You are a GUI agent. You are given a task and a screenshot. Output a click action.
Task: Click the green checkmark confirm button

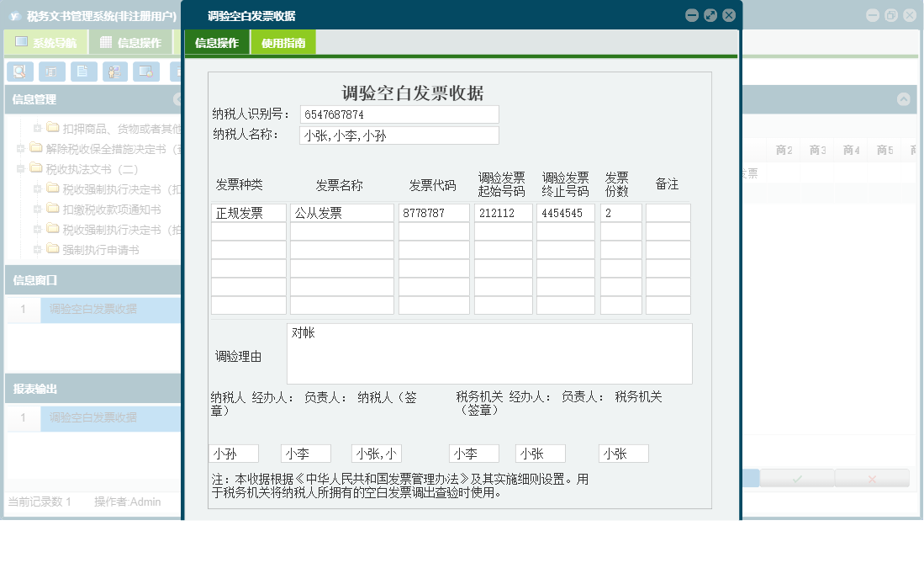pos(795,477)
